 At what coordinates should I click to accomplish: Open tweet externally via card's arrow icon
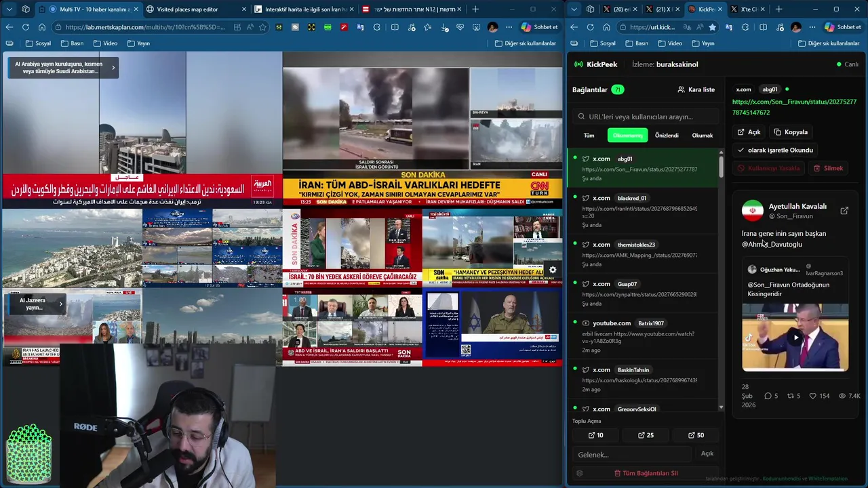[844, 211]
